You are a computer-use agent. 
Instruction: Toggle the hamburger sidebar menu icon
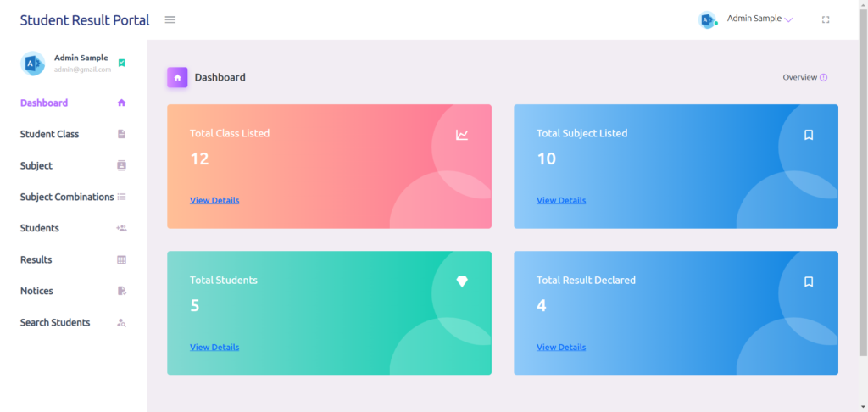point(170,20)
